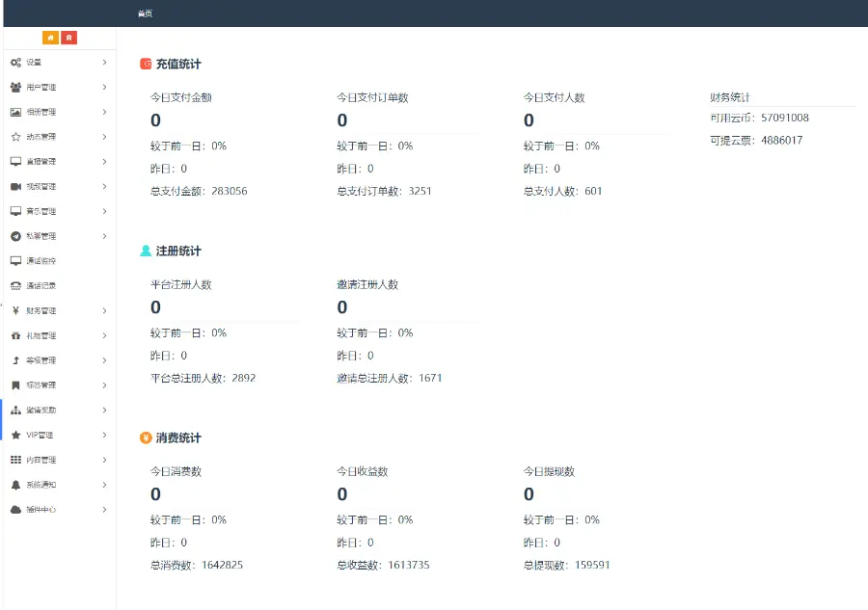Click the 充值统计 section heading

pyautogui.click(x=178, y=64)
